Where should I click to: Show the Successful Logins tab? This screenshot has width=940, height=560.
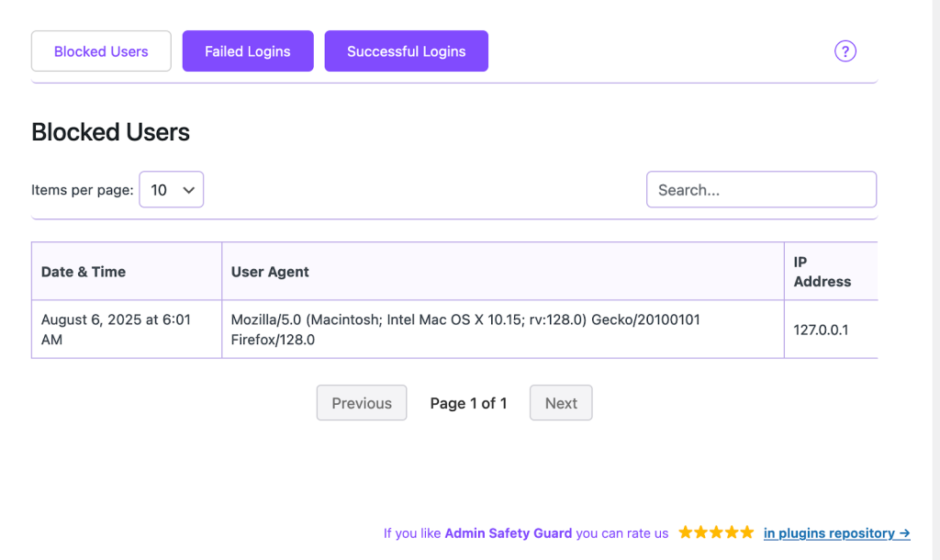tap(406, 51)
